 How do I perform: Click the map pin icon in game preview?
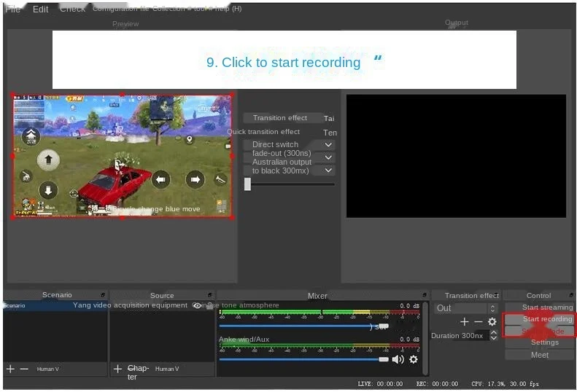(x=190, y=139)
